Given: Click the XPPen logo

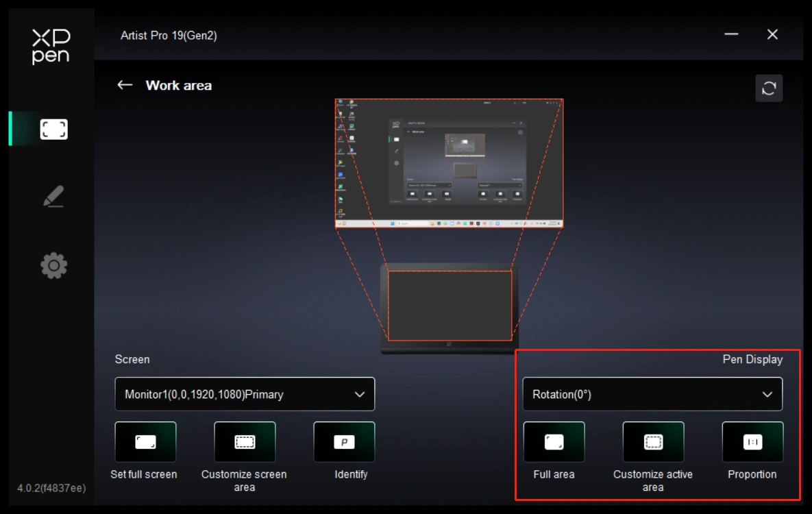Looking at the screenshot, I should [x=51, y=47].
